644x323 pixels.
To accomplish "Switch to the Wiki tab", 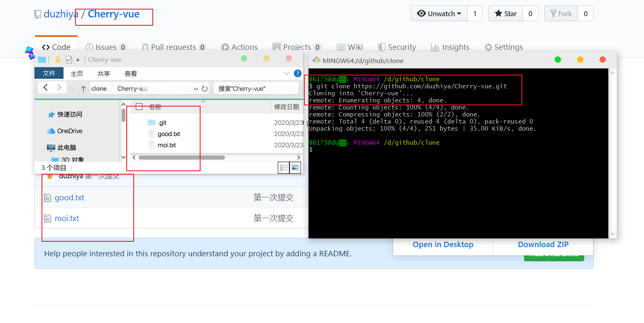I will pyautogui.click(x=350, y=47).
